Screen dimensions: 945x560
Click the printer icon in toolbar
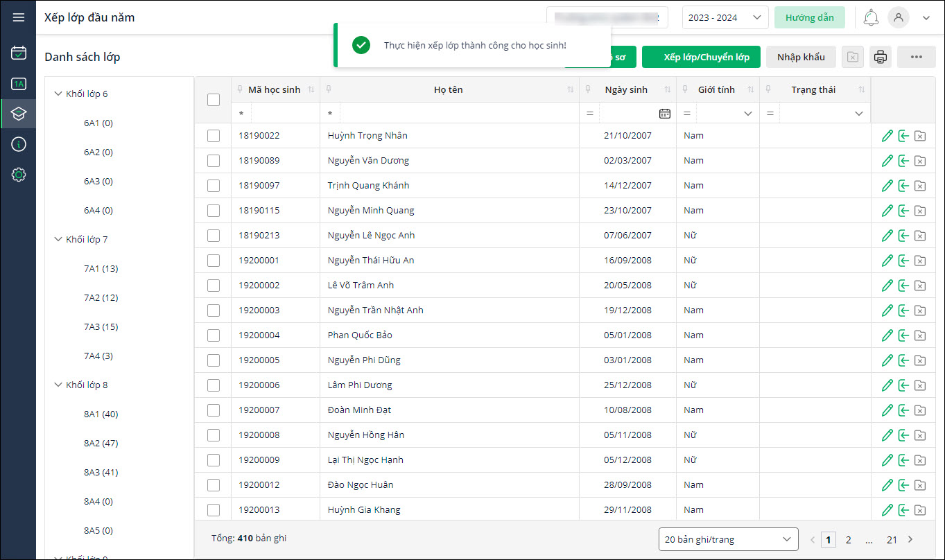[x=881, y=57]
